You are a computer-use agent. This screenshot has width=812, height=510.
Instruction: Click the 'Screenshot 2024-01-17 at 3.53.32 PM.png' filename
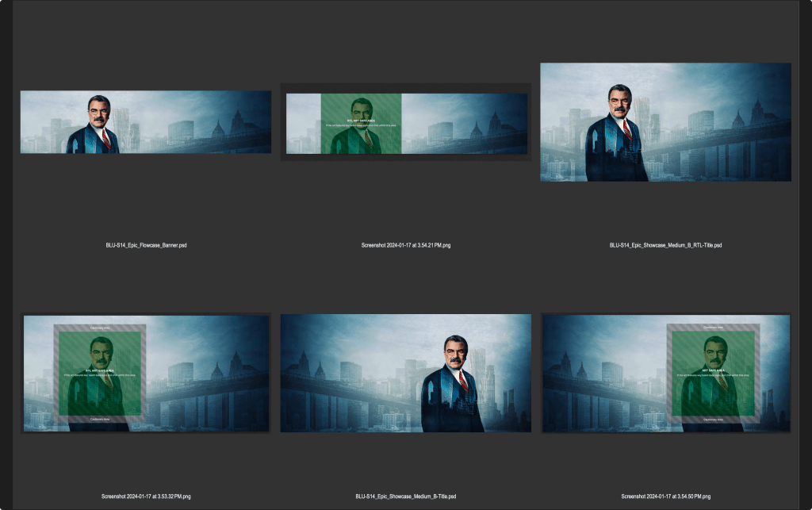coord(146,497)
